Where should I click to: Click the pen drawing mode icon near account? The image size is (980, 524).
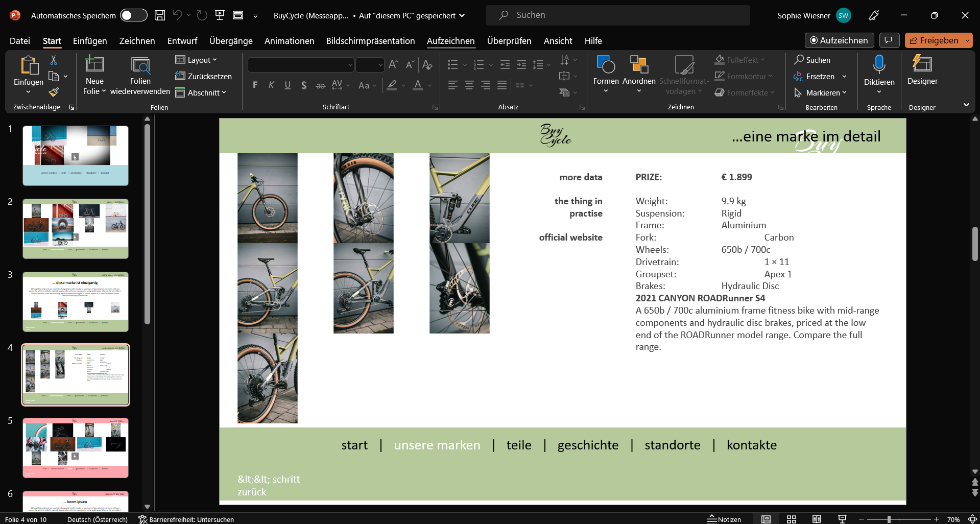[874, 15]
